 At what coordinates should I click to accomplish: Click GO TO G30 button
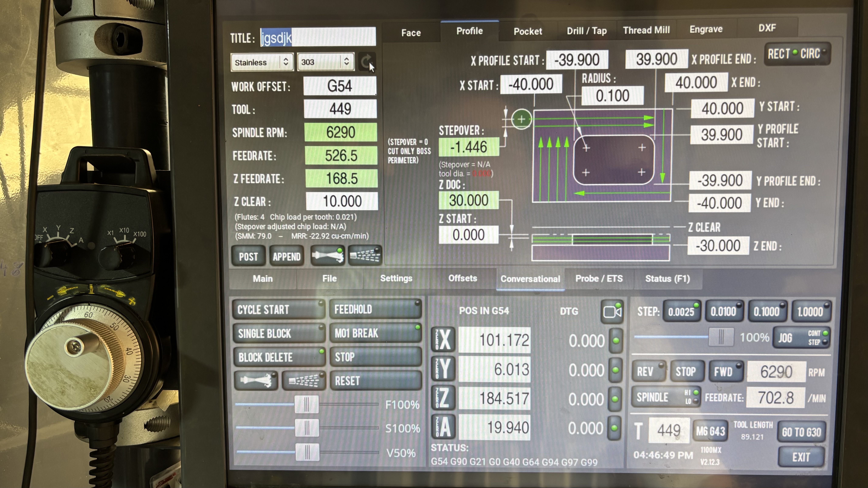pos(802,432)
